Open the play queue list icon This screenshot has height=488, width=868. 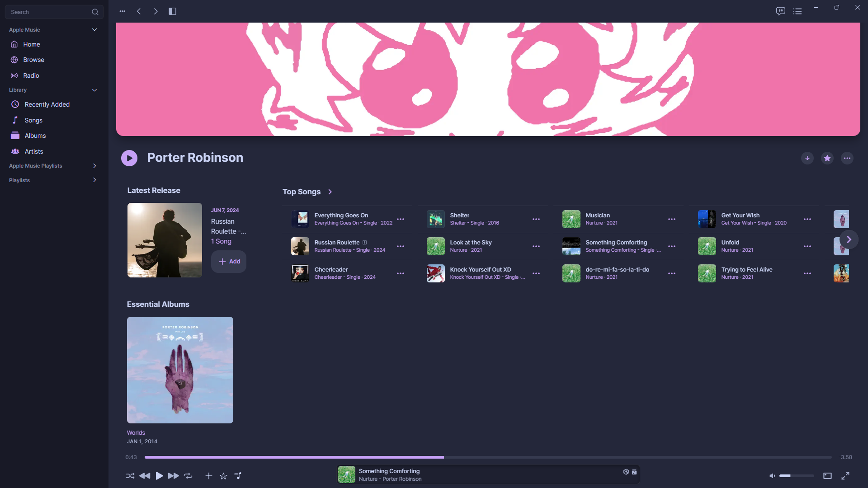[797, 11]
